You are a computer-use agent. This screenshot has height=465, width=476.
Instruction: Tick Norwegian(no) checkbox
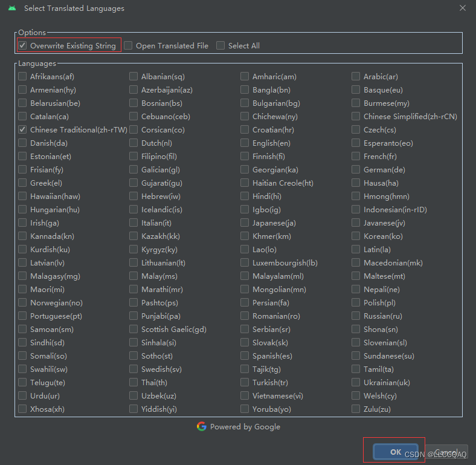(22, 302)
